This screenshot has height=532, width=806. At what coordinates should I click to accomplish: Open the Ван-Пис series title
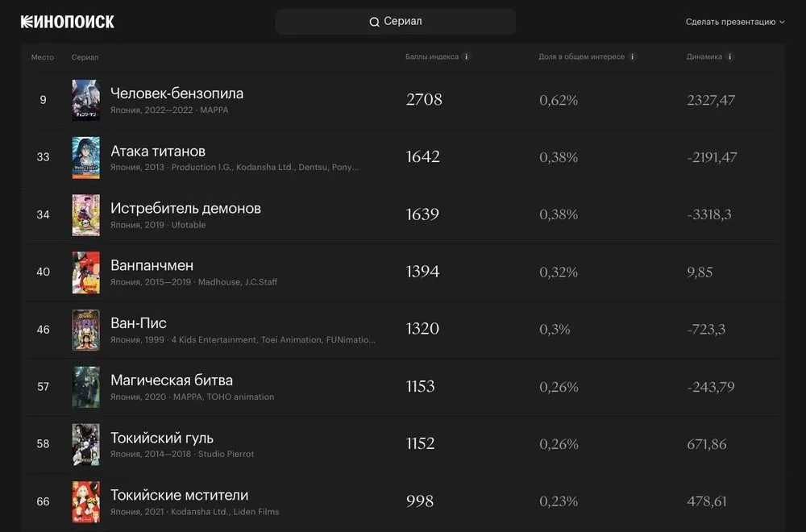click(x=139, y=322)
